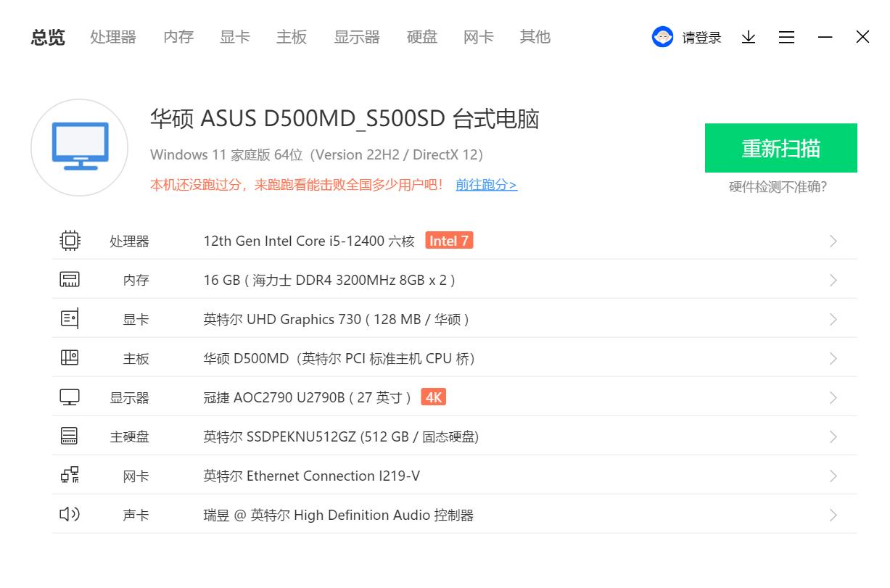
Task: Select the graphics card icon beside 显卡
Action: [x=69, y=318]
